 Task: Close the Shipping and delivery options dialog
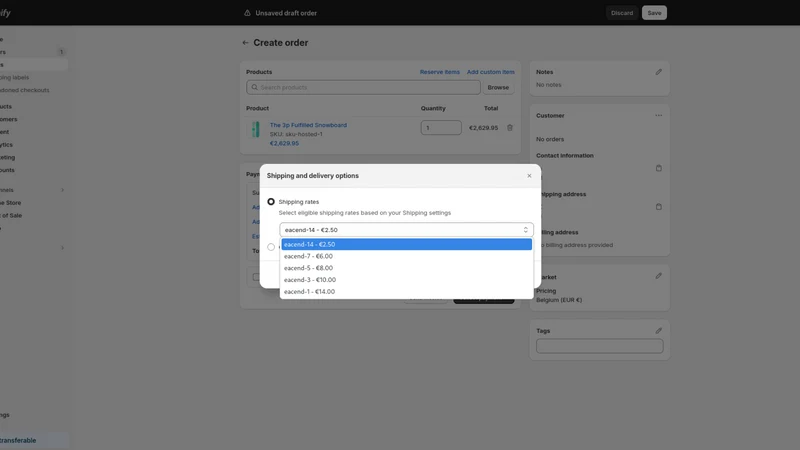coord(529,176)
